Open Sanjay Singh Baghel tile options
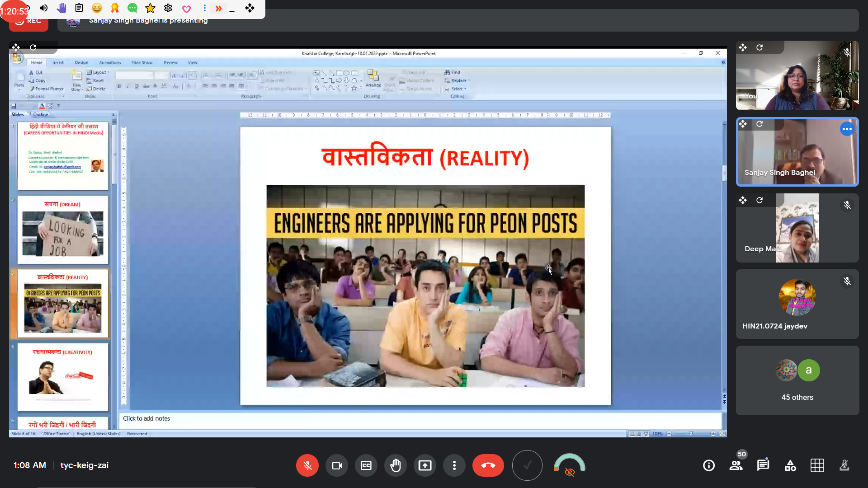 847,129
